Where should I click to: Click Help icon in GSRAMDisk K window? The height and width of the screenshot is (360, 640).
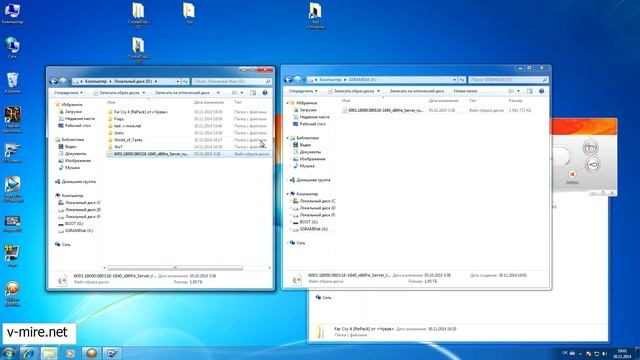click(x=542, y=91)
